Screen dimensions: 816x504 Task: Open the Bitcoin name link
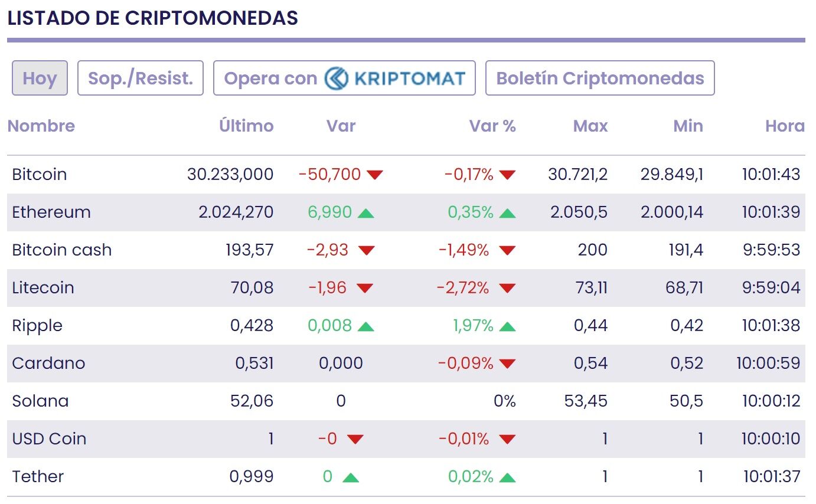pyautogui.click(x=40, y=175)
